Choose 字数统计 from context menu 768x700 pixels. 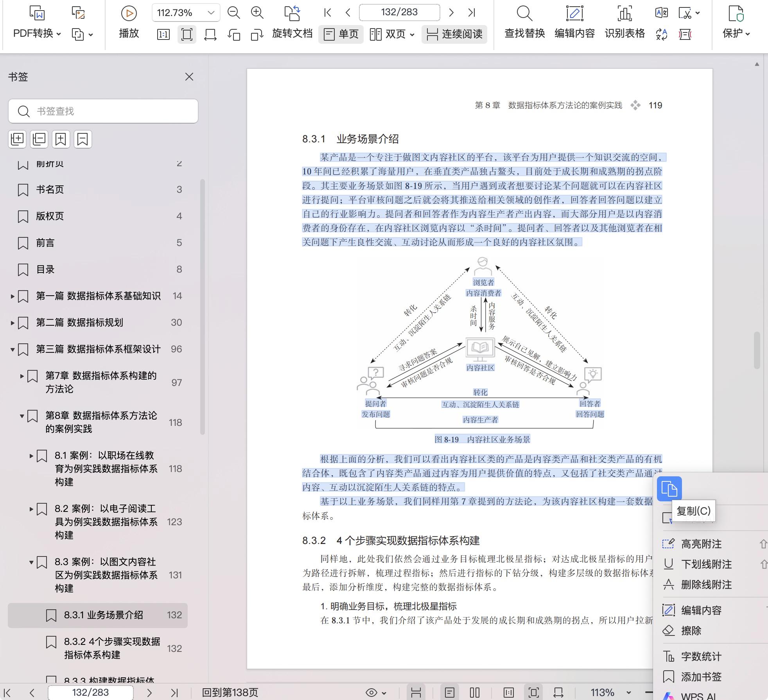pos(701,657)
